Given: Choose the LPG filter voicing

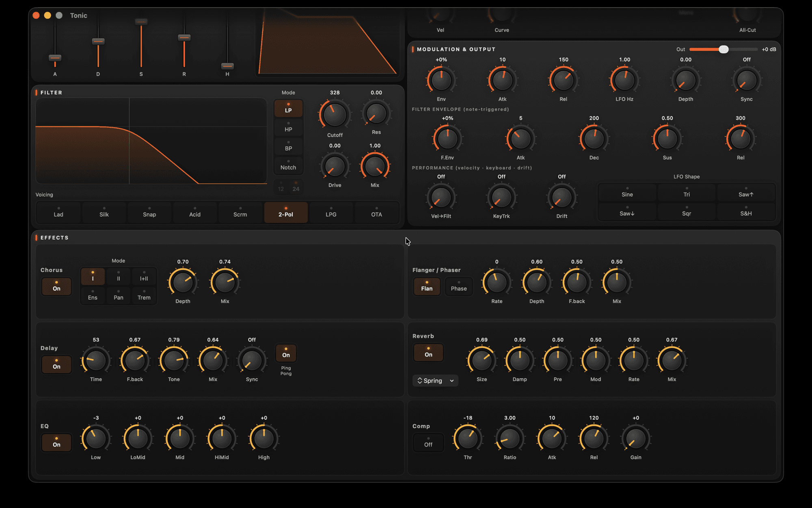Looking at the screenshot, I should (331, 213).
